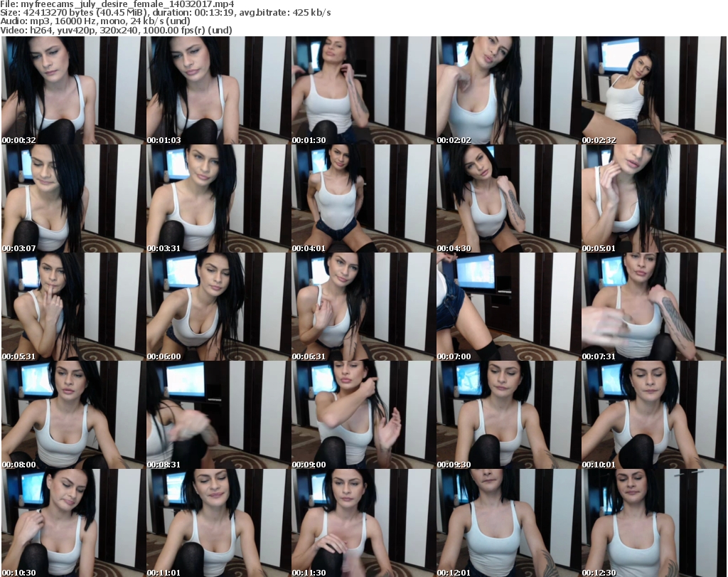Image resolution: width=728 pixels, height=577 pixels.
Task: Click the Size and duration info line
Action: (165, 13)
